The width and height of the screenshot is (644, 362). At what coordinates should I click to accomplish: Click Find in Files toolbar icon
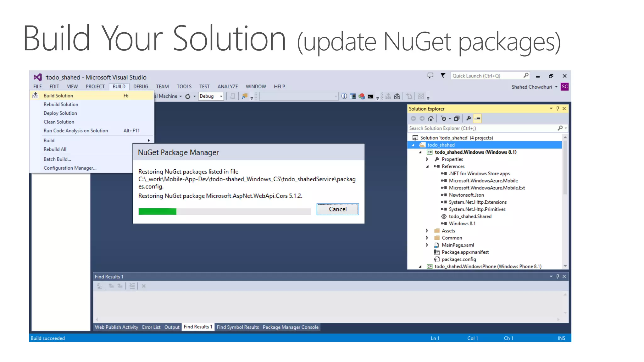[244, 96]
